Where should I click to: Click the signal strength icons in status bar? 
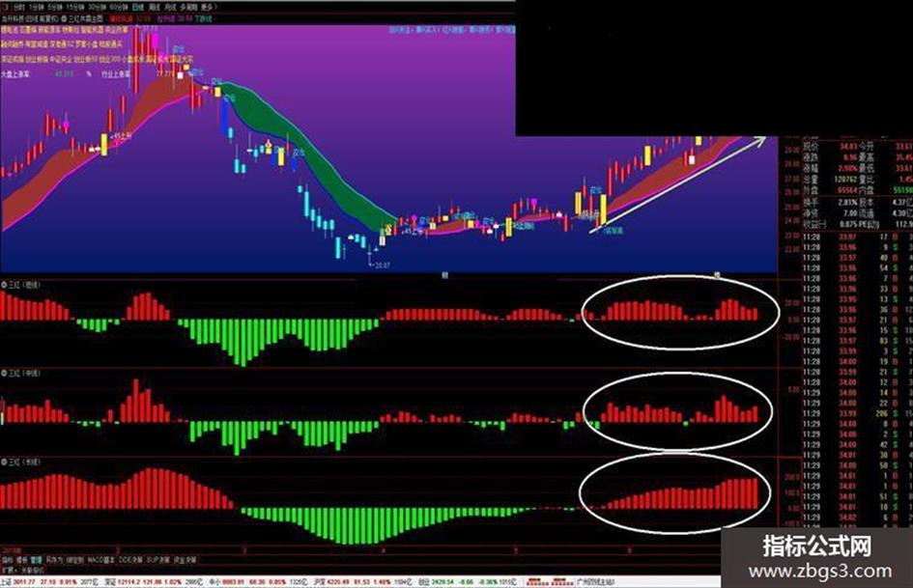click(x=549, y=581)
